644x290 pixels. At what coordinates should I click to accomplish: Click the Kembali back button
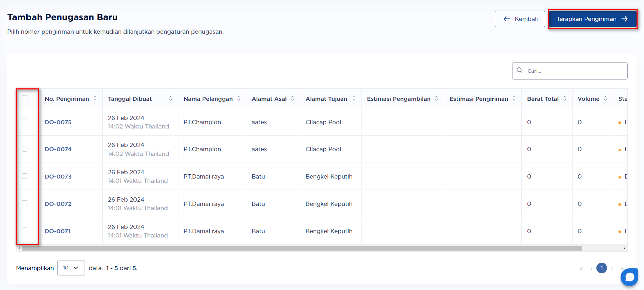(520, 19)
